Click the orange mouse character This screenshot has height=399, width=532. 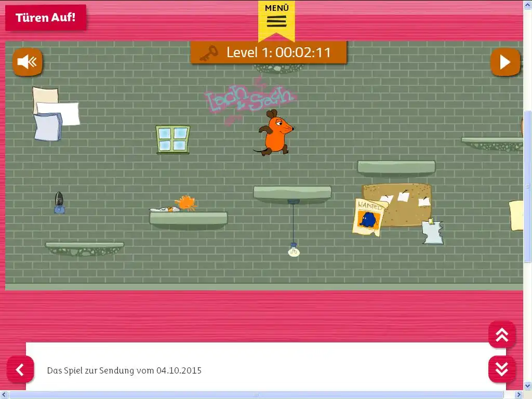[x=274, y=132]
